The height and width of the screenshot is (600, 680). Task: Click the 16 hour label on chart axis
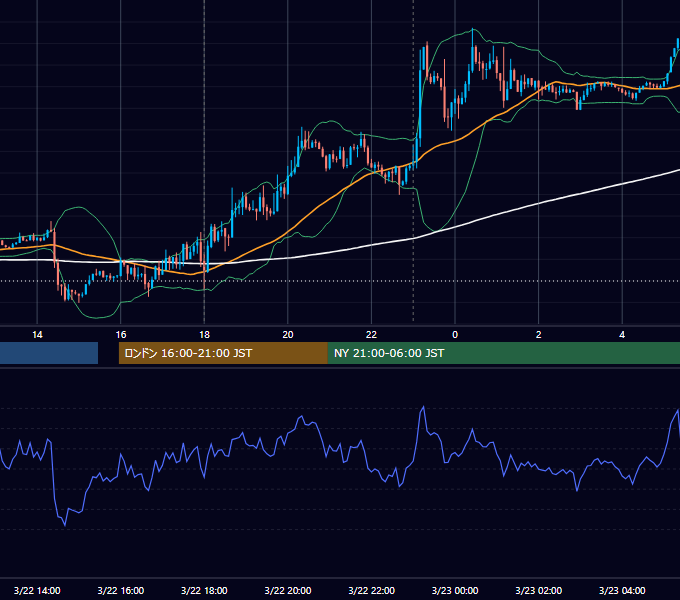tap(121, 334)
